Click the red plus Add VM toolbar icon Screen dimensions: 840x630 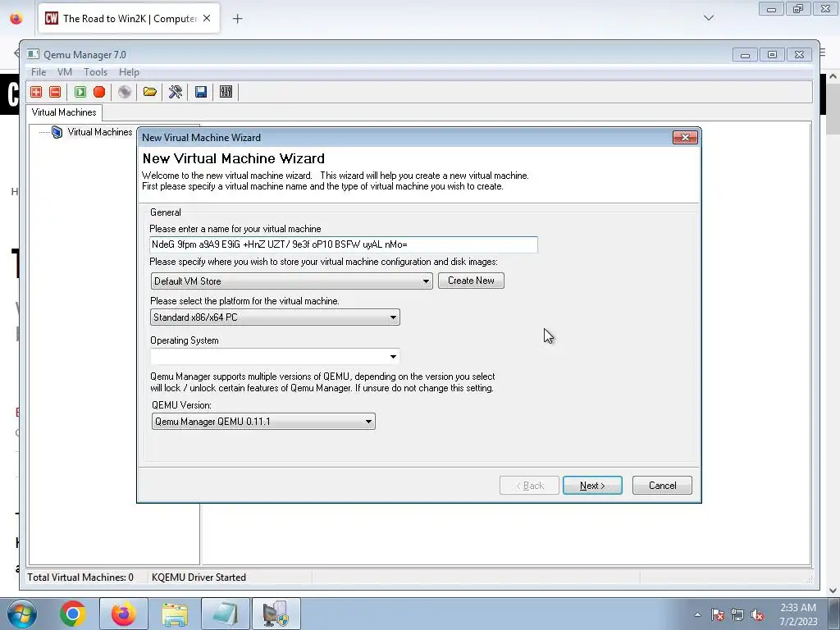(36, 92)
